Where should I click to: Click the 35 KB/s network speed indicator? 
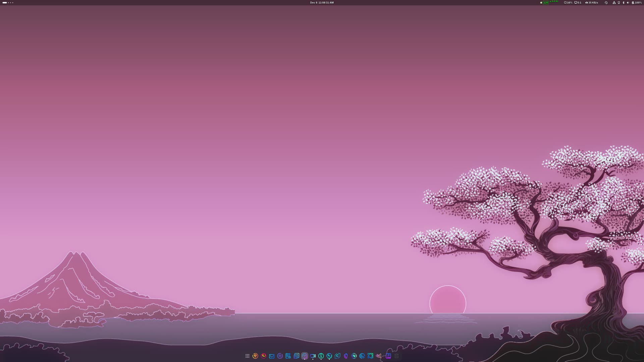(592, 3)
